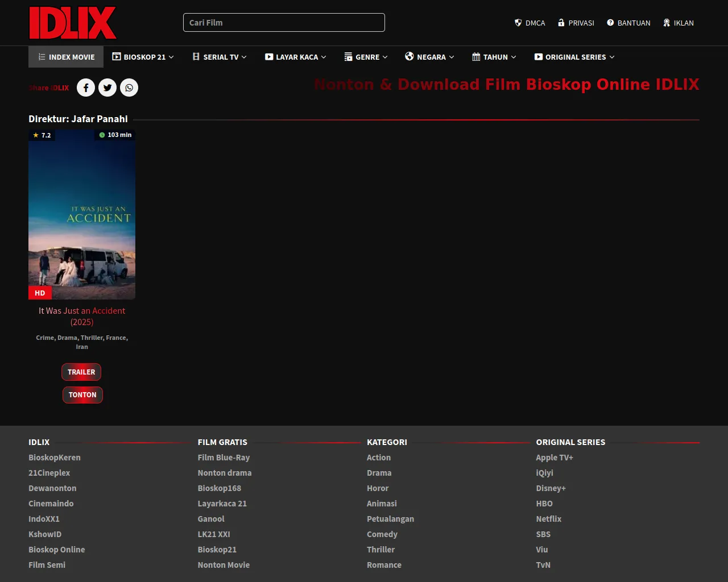Expand the Genre dropdown arrow

(385, 57)
